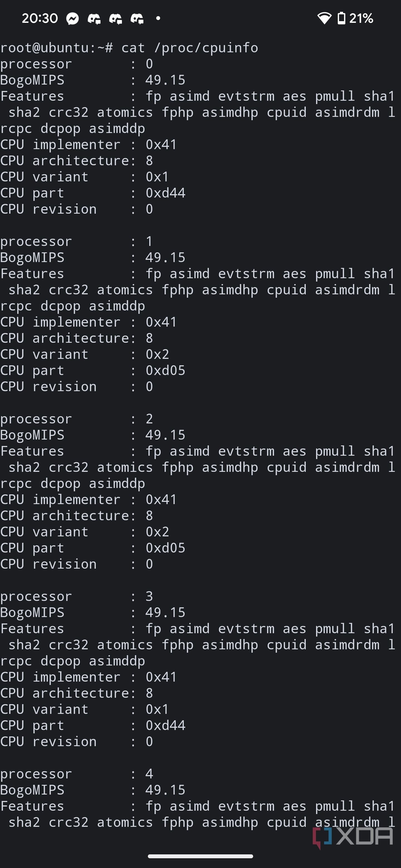
Task: Tap the home gesture navigation pill
Action: coord(200,856)
